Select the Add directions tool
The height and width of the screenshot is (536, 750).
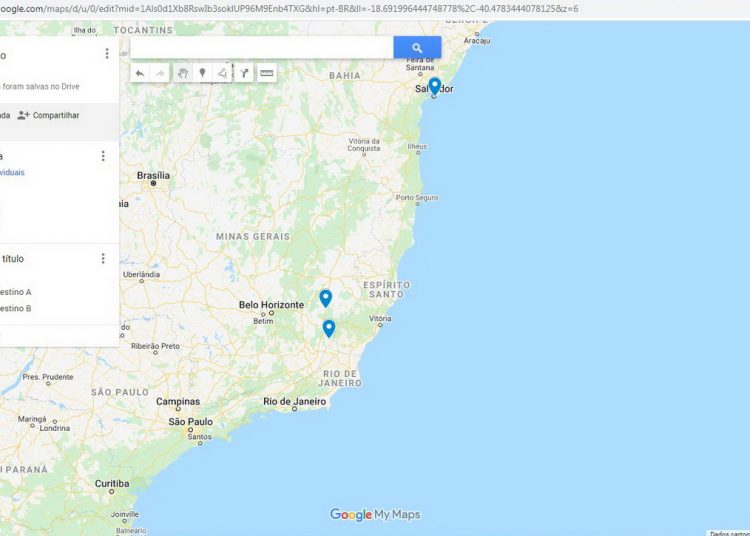point(244,73)
